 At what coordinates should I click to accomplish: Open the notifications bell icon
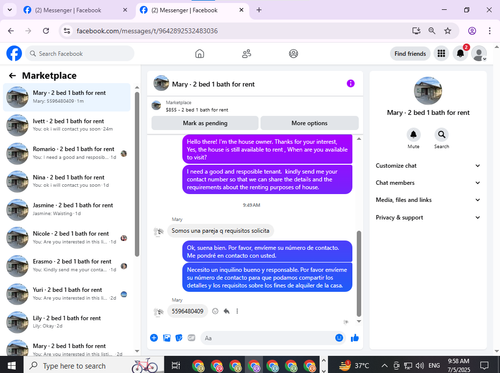click(x=460, y=54)
